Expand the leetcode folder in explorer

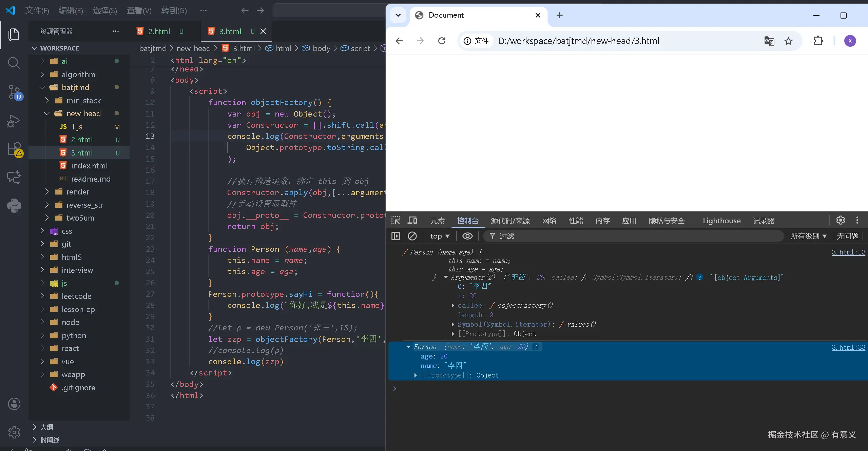[x=76, y=296]
